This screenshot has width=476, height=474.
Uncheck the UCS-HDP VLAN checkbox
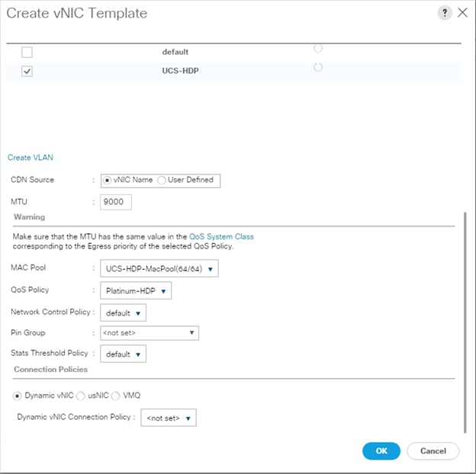pos(27,72)
